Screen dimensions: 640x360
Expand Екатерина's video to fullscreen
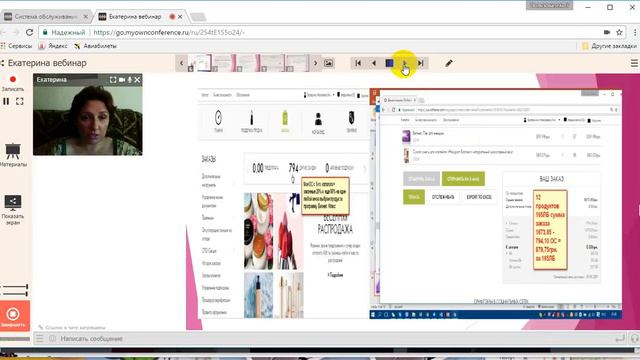tap(113, 80)
